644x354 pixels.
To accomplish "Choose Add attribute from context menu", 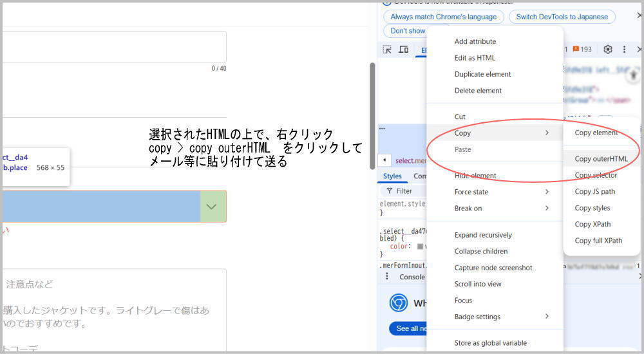I will (x=475, y=41).
